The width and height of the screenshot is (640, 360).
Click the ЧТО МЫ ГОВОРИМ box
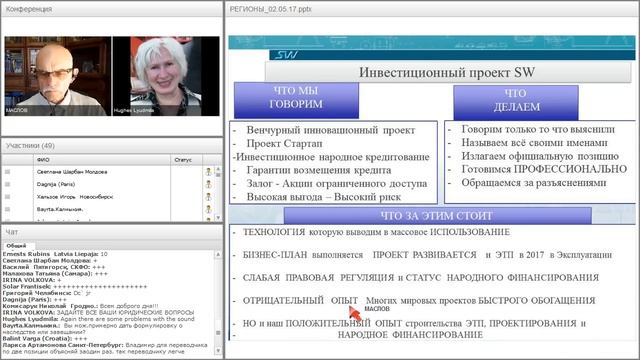point(296,100)
